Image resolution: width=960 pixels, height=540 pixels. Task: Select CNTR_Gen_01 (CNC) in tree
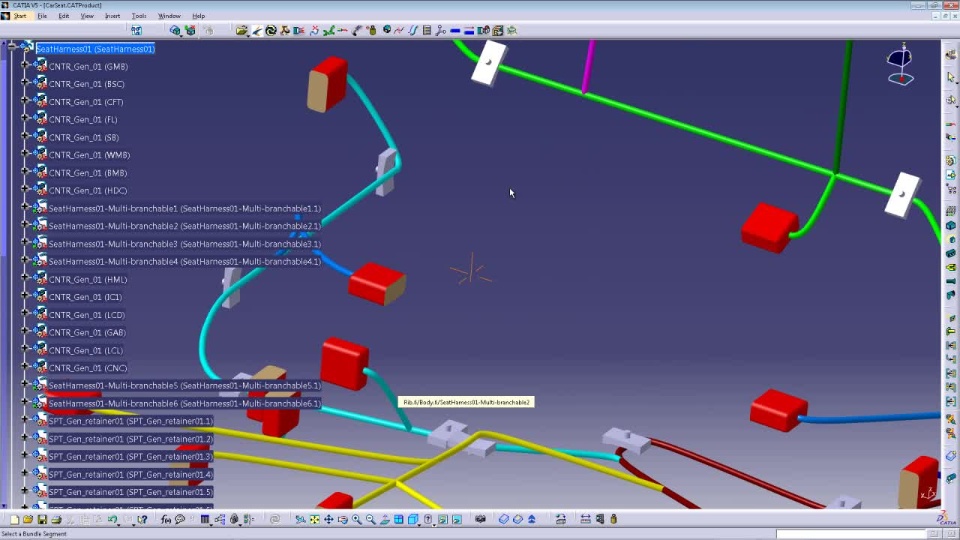pyautogui.click(x=88, y=369)
